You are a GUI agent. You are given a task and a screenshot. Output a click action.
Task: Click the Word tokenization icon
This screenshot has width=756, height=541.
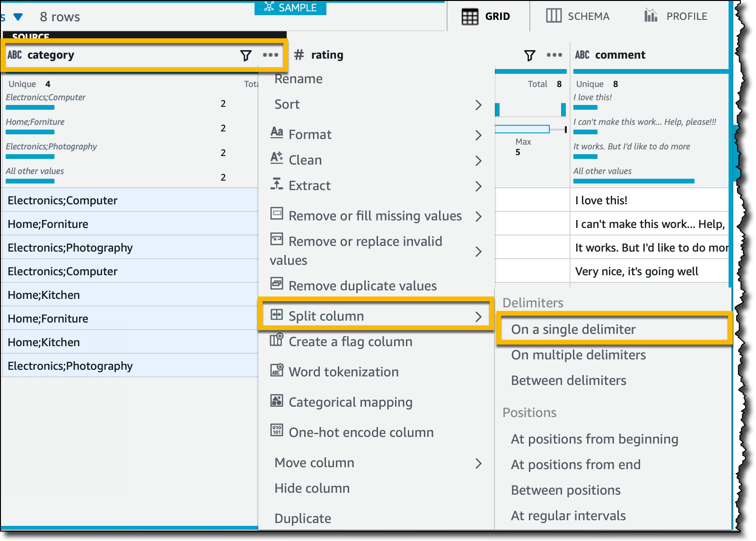(277, 370)
